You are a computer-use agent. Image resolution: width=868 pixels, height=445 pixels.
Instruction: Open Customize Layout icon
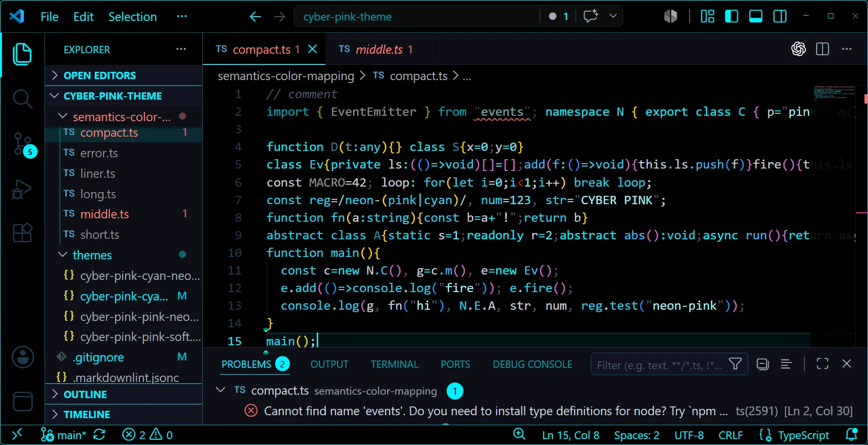tap(707, 16)
